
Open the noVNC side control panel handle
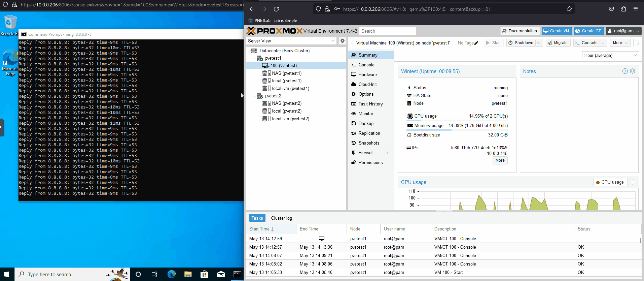(2, 127)
